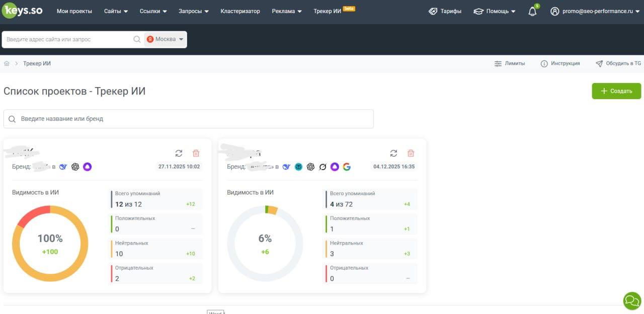Image resolution: width=644 pixels, height=314 pixels.
Task: Open the Москва region dropdown
Action: coord(165,39)
